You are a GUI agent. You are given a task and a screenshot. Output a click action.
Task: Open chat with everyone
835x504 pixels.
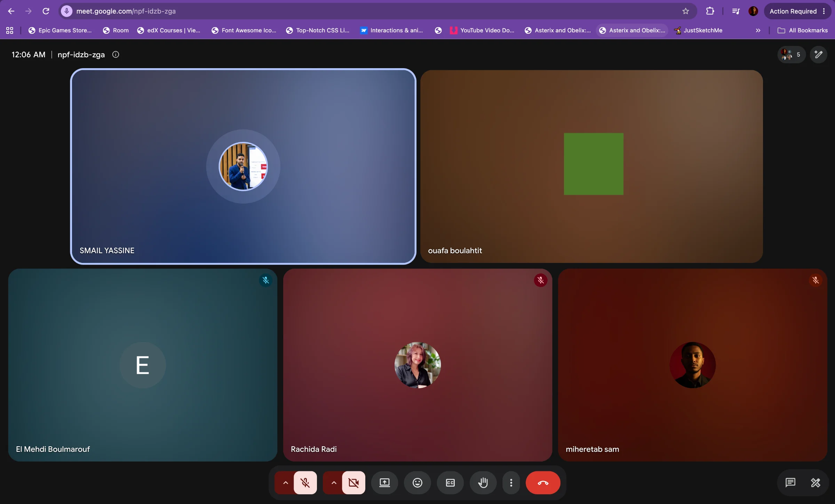790,483
